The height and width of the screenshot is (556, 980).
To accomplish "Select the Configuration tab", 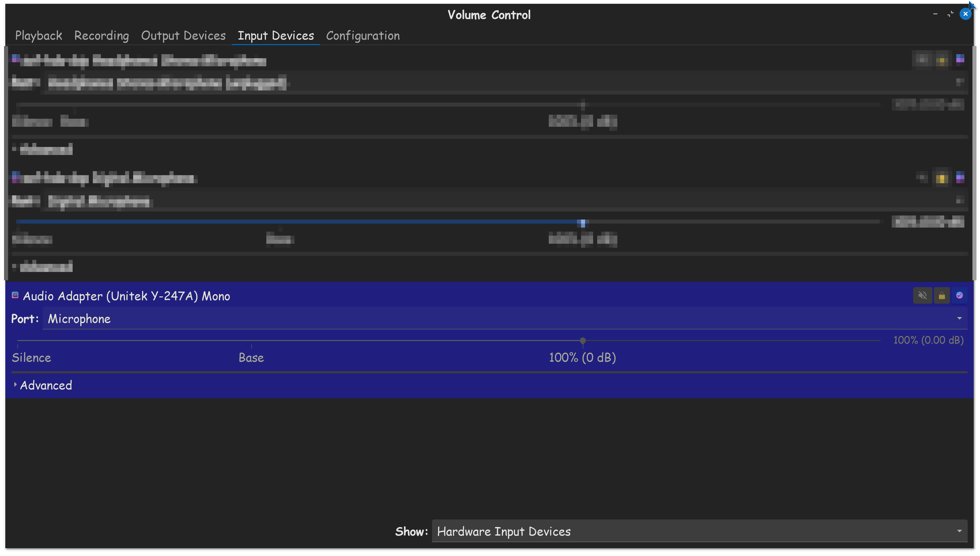I will [363, 36].
